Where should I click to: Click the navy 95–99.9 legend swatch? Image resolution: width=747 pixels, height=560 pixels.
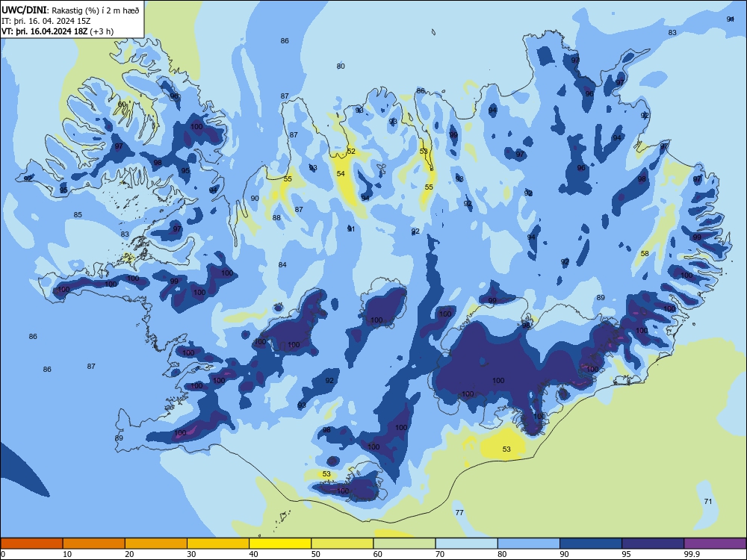click(x=653, y=544)
